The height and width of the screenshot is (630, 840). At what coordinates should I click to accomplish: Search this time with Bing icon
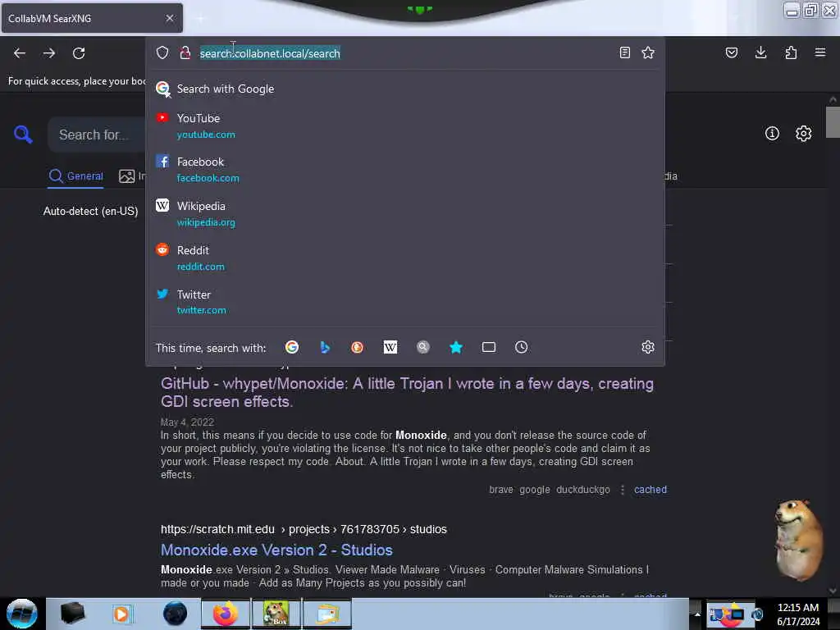click(325, 347)
